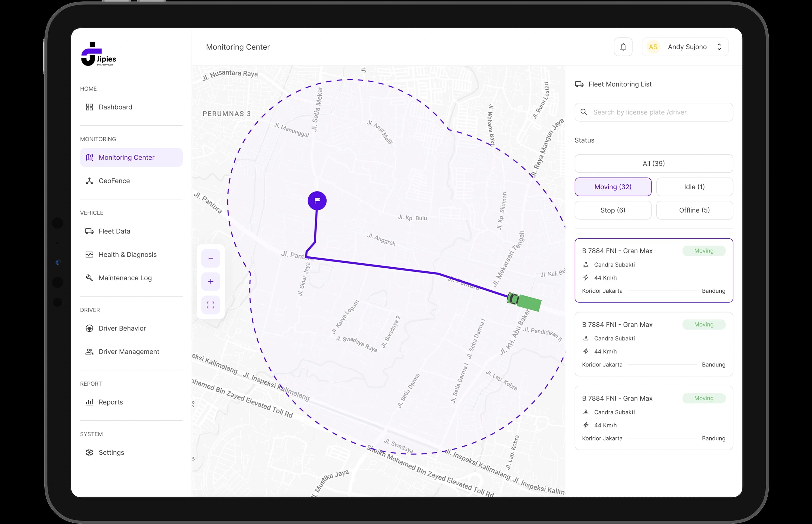Open the third B 7884 FNI fleet card
The height and width of the screenshot is (524, 812).
pyautogui.click(x=654, y=418)
